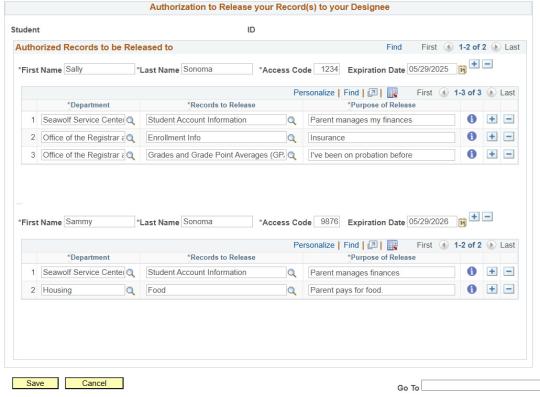540x397 pixels.
Task: Show info for 'Parent manages my finances' row
Action: 472,119
